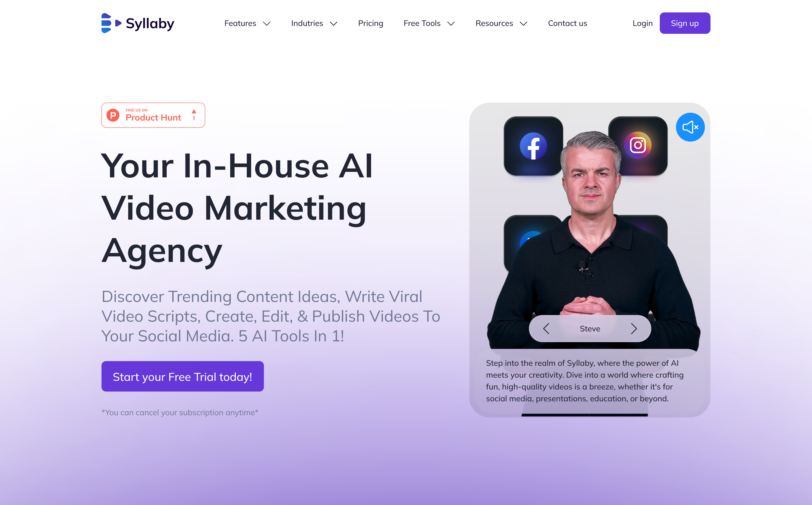Click Start your Free Trial today button
Screen dimensions: 812x505
[x=182, y=376]
